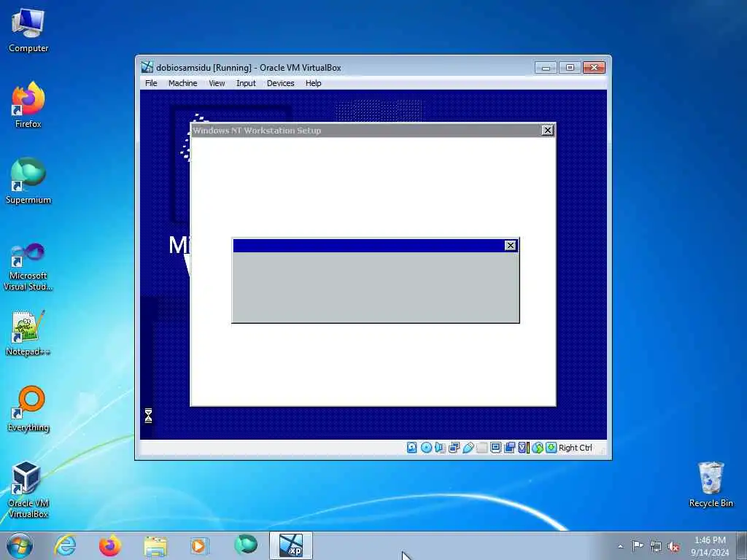Click the audio speaker icon in VirtualBox status bar
This screenshot has width=747, height=560.
[x=440, y=448]
